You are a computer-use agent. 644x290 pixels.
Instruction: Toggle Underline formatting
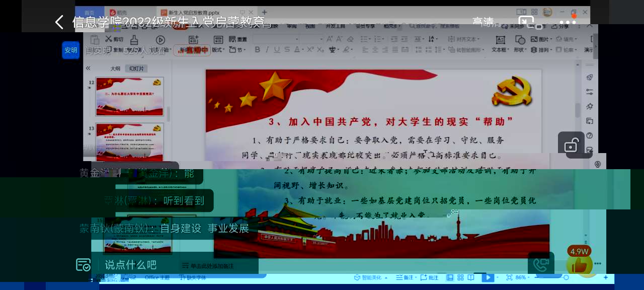point(277,49)
